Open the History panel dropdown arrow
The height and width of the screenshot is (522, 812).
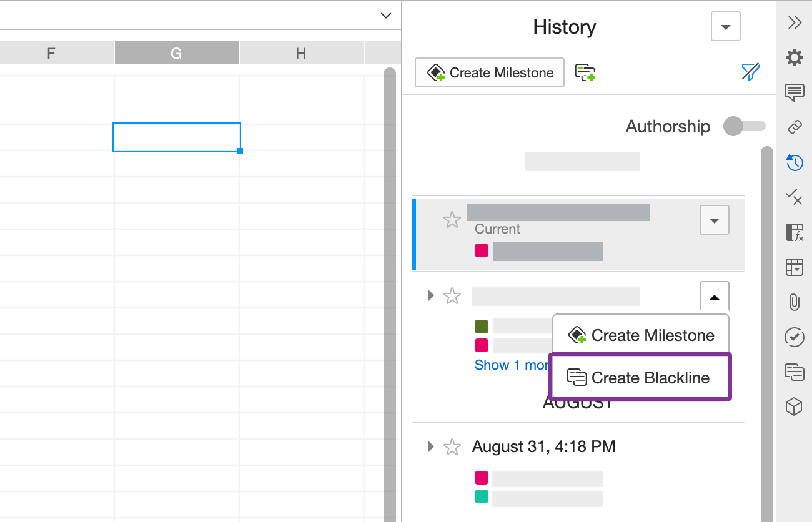pyautogui.click(x=725, y=27)
